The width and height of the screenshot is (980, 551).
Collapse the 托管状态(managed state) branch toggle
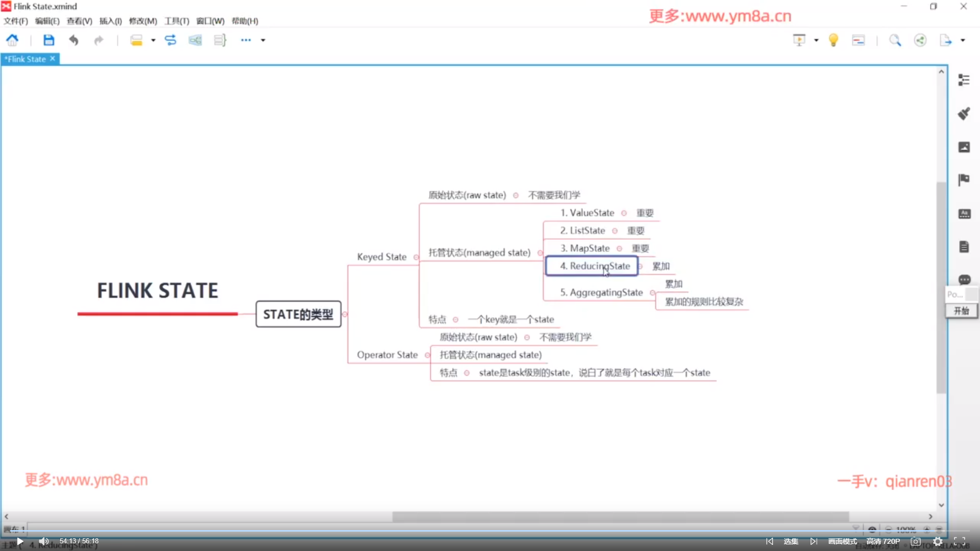pos(540,253)
